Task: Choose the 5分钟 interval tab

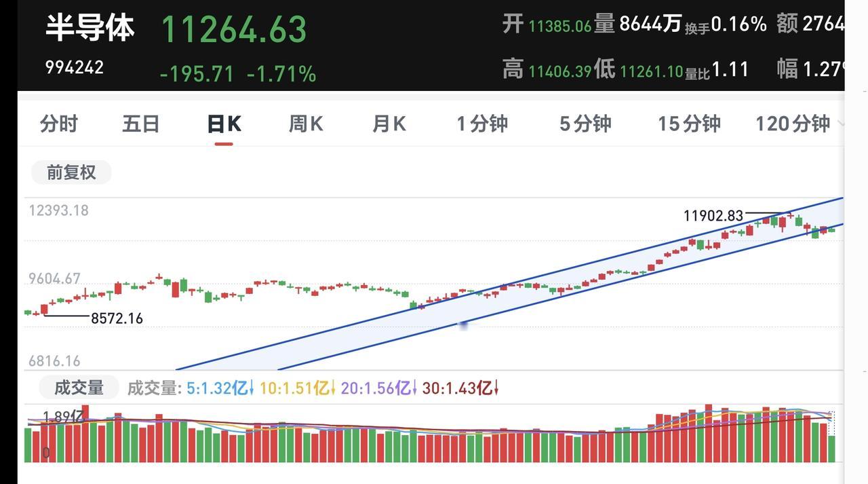Action: 585,124
